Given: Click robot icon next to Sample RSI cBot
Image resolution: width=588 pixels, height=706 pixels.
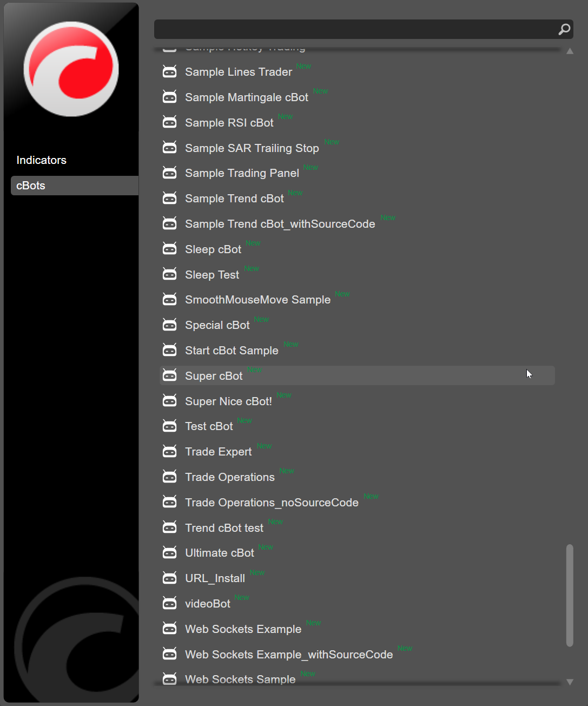Looking at the screenshot, I should point(170,123).
